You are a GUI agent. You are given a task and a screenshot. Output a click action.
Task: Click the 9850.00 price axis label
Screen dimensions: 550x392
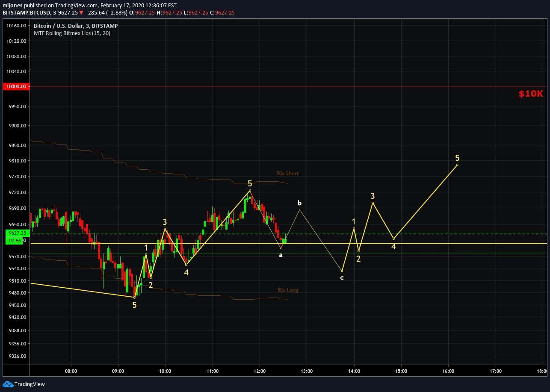click(x=18, y=145)
